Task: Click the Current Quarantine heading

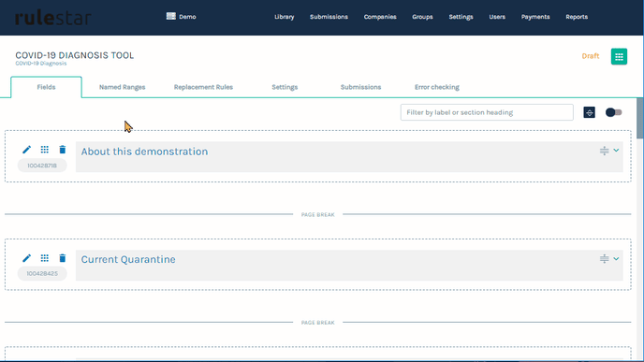Action: click(128, 259)
